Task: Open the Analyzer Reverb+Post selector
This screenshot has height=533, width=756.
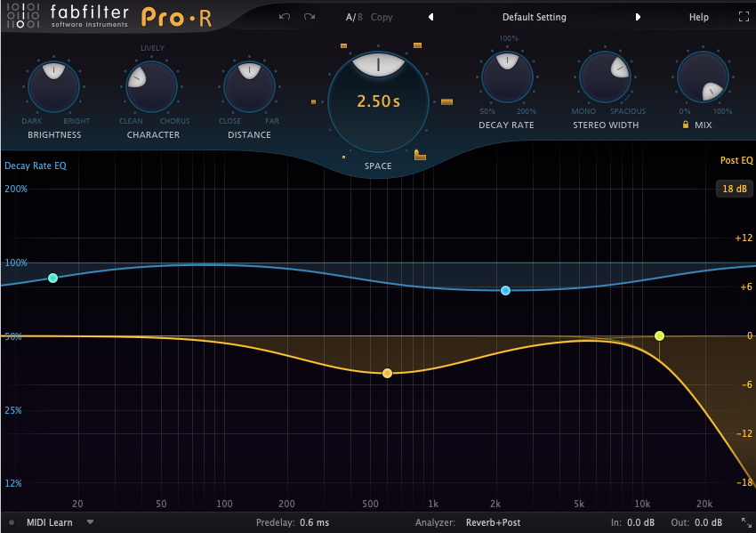Action: [494, 522]
